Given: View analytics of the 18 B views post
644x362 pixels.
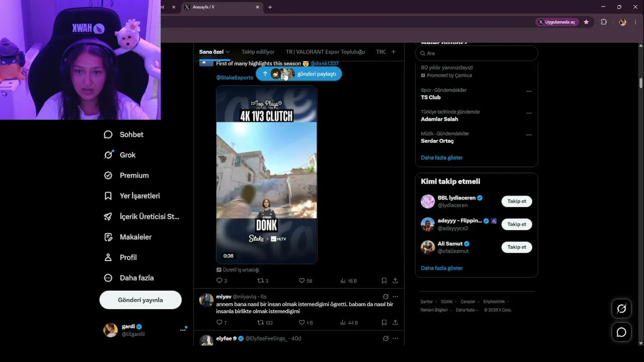Looking at the screenshot, I should [x=348, y=281].
